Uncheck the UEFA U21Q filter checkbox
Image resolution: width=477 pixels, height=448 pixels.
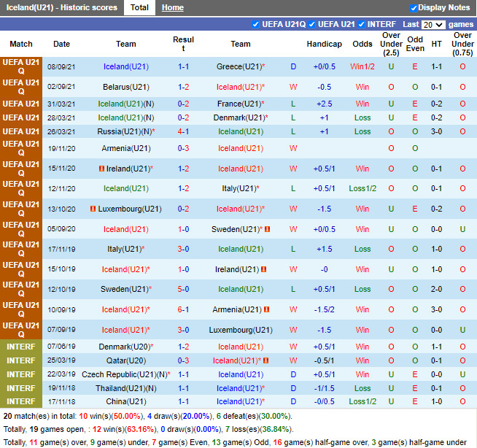coord(255,24)
